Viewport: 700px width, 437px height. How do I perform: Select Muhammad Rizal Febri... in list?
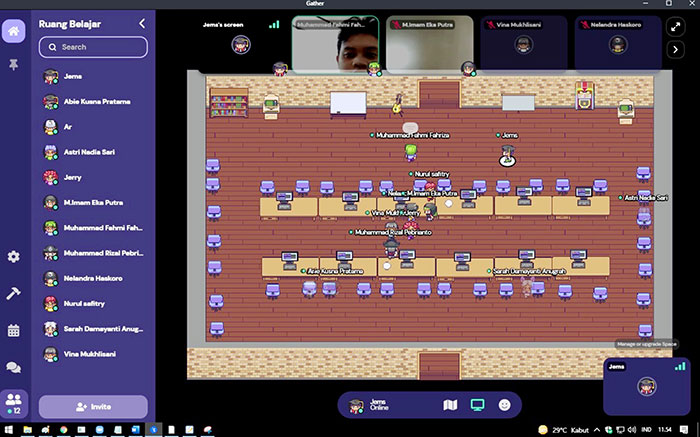click(x=93, y=253)
